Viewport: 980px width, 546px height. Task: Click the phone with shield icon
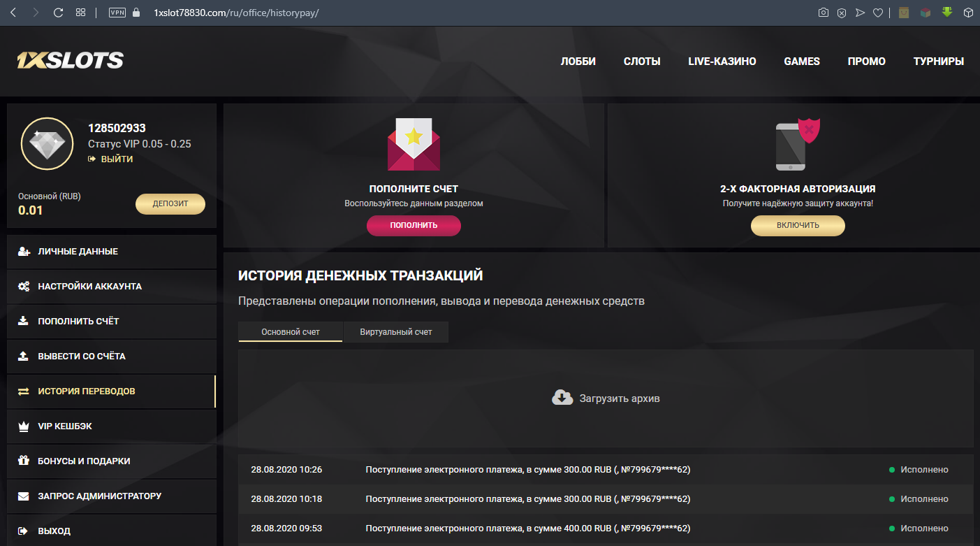pos(798,144)
